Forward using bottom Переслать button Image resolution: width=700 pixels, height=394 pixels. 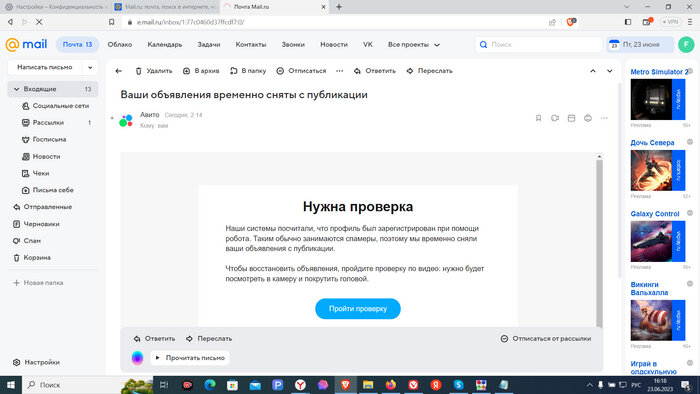point(209,339)
